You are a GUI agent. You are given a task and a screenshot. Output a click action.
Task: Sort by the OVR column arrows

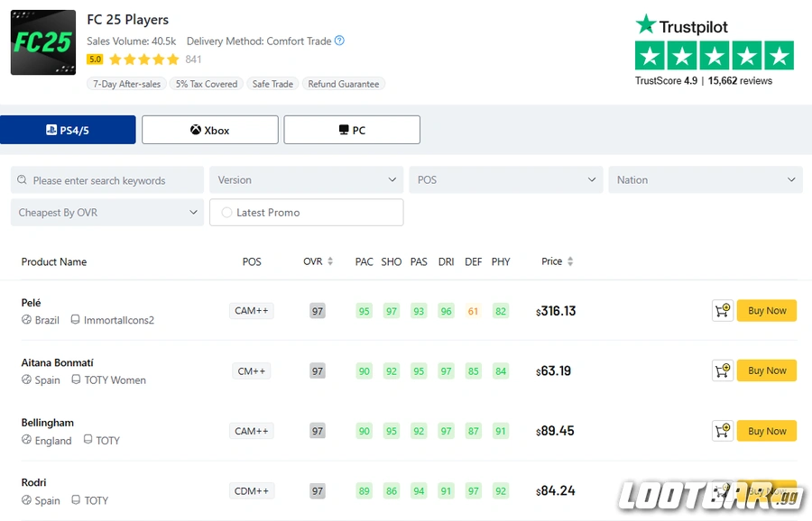[x=330, y=261]
